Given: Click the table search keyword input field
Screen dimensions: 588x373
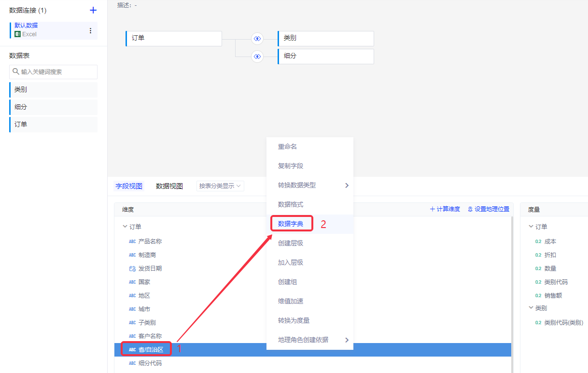Looking at the screenshot, I should tap(56, 72).
